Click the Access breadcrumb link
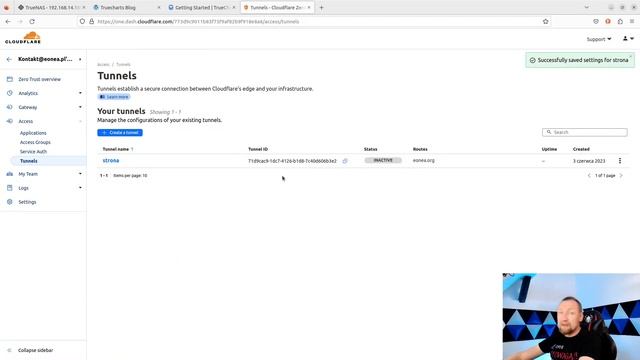The image size is (640, 360). coord(103,64)
